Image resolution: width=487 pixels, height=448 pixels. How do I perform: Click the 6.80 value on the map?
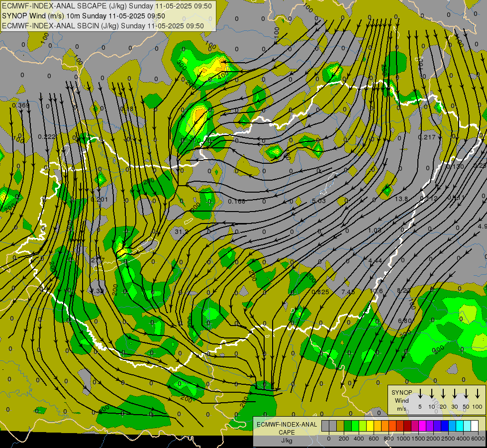405,321
